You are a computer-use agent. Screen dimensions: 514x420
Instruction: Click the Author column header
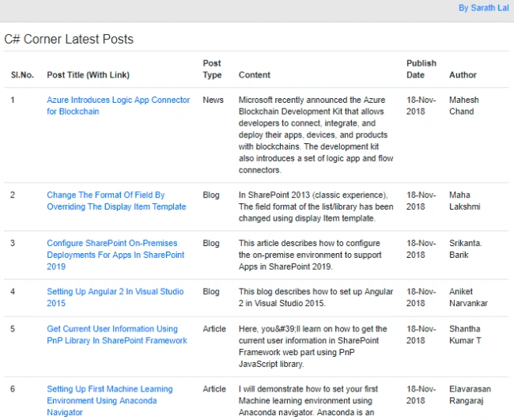coord(463,75)
